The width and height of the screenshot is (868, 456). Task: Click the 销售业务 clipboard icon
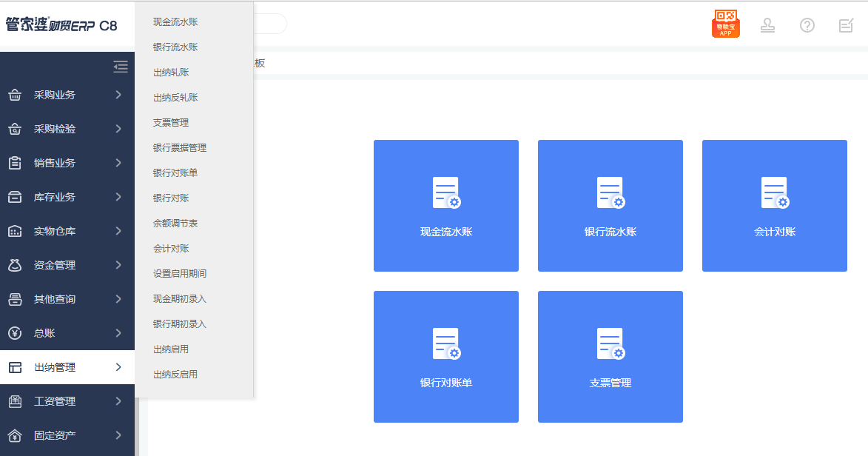15,163
